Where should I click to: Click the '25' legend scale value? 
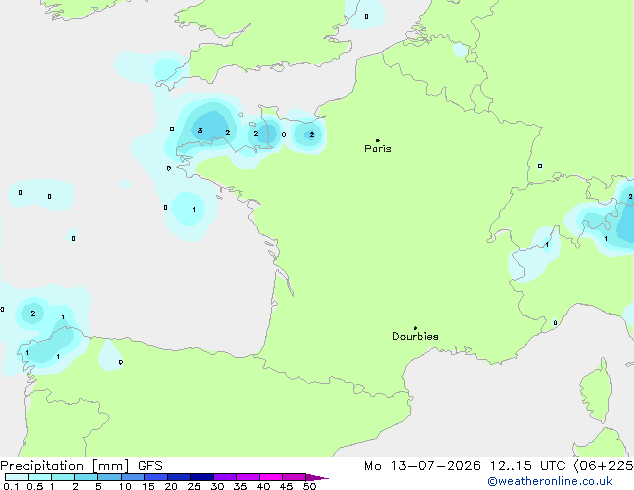(194, 486)
